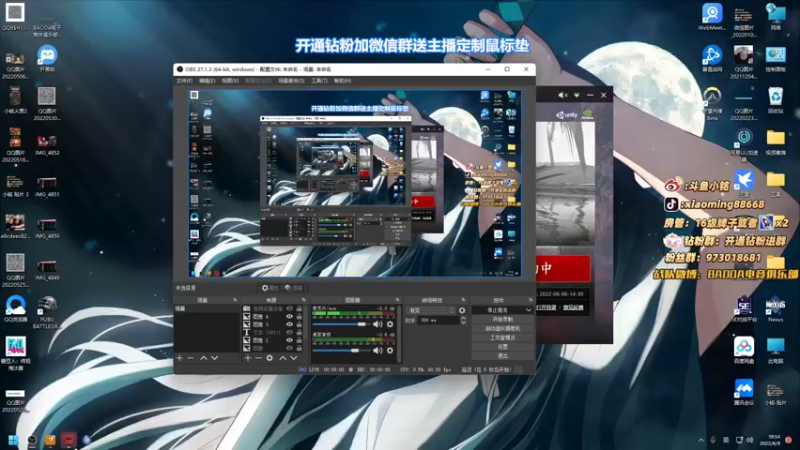
Task: Move the source down in the Sources panel
Action: pos(293,358)
